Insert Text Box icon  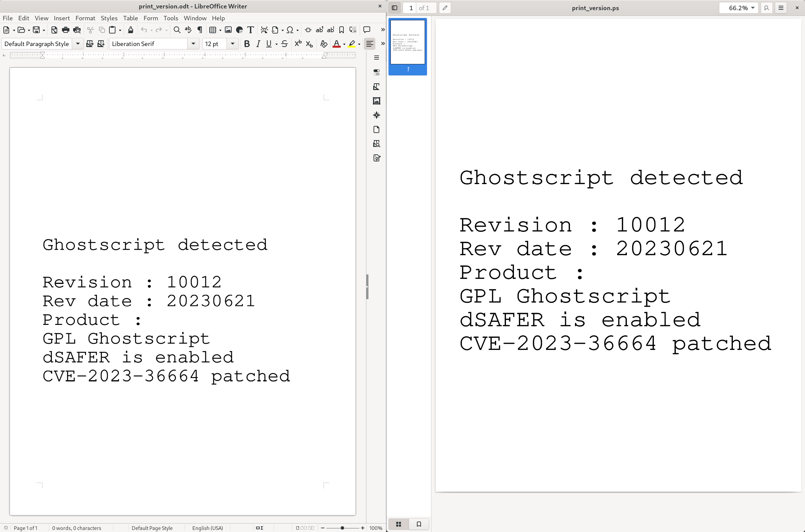coord(251,30)
